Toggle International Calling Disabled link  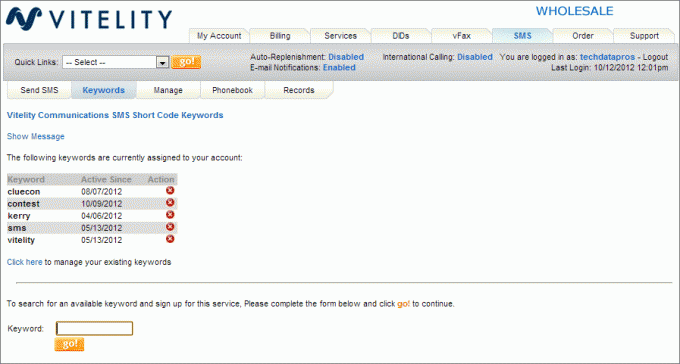point(475,57)
